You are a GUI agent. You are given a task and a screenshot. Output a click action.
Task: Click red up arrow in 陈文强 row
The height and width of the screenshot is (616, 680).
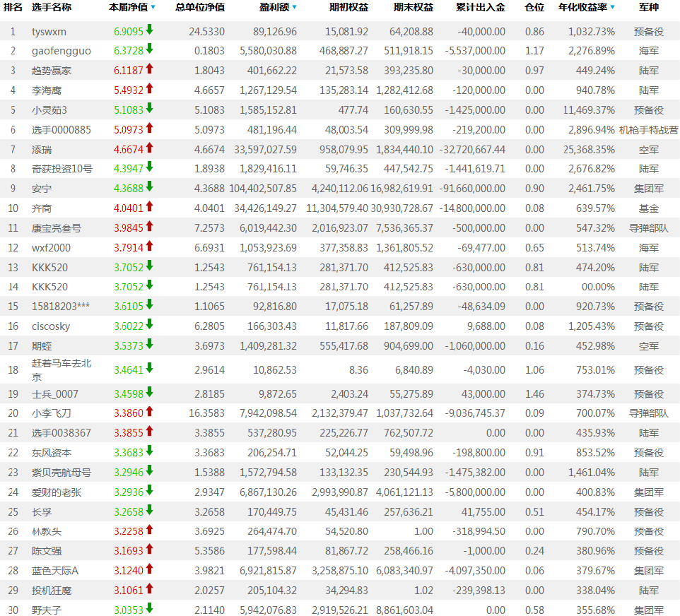click(150, 549)
